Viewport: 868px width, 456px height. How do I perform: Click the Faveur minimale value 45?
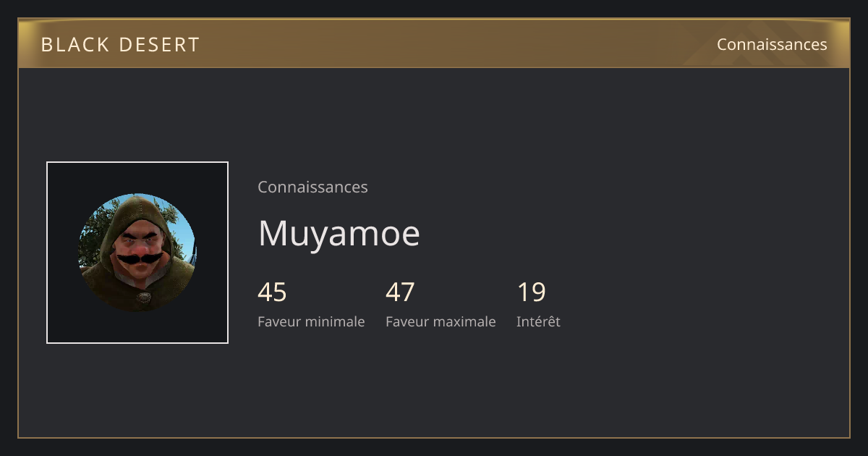click(272, 292)
